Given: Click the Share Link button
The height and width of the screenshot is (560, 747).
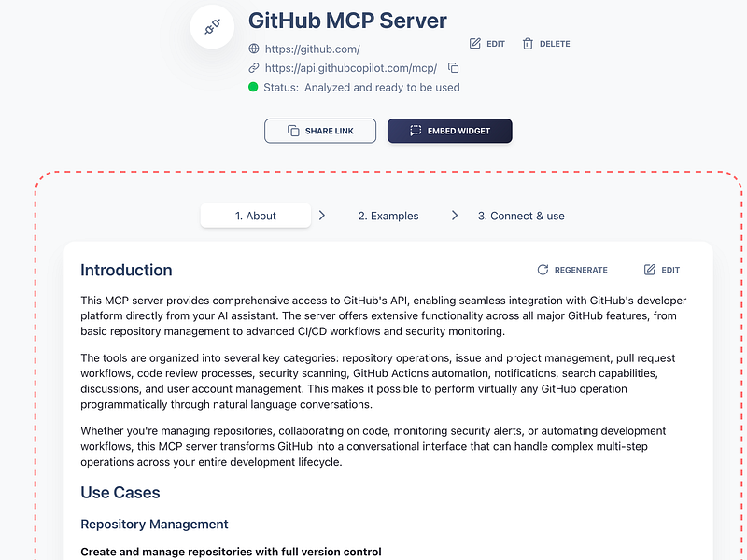Looking at the screenshot, I should tap(320, 131).
